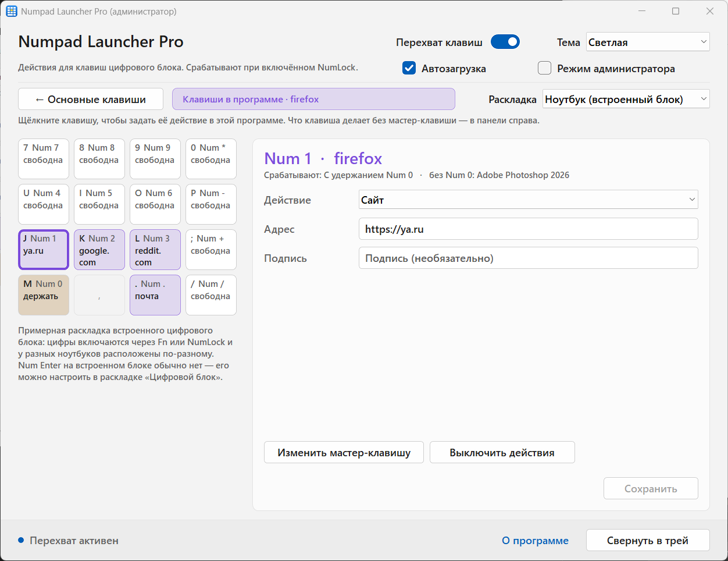Enable Режим администратора checkbox
Image resolution: width=728 pixels, height=561 pixels.
544,68
